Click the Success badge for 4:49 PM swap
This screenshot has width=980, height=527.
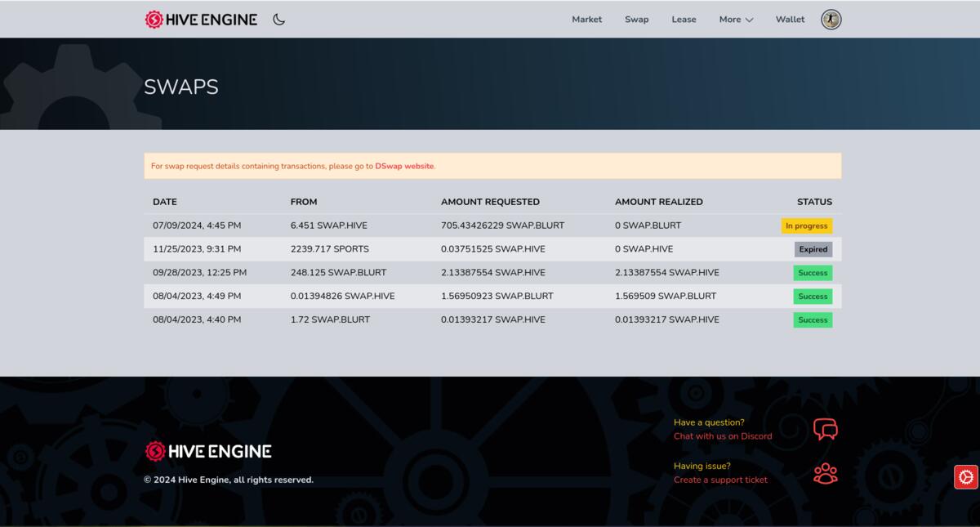click(x=813, y=296)
